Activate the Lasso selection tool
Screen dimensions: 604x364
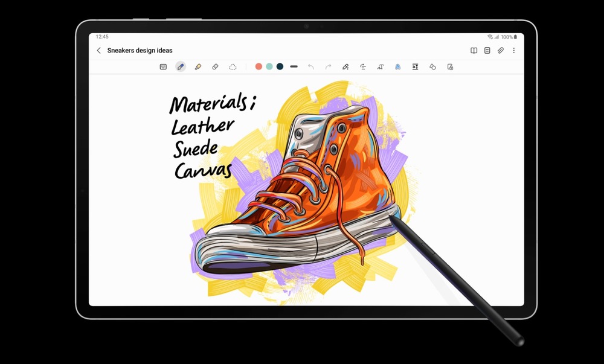233,66
